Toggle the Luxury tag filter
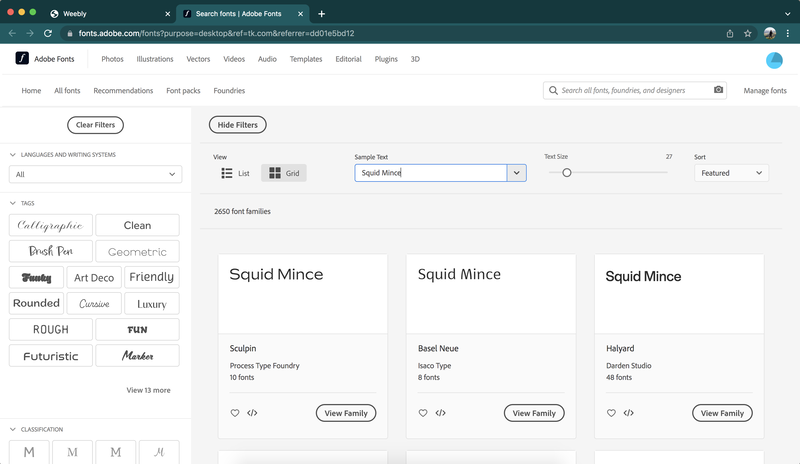 tap(152, 303)
